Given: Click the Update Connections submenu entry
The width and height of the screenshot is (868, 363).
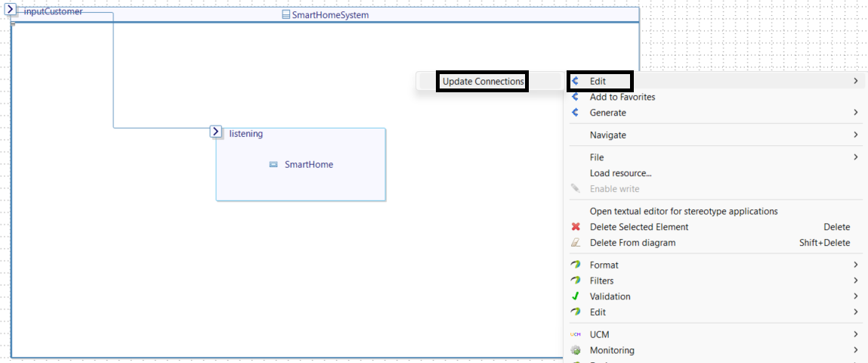Looking at the screenshot, I should 483,81.
